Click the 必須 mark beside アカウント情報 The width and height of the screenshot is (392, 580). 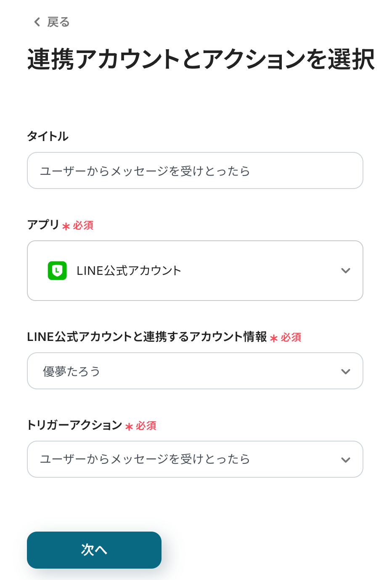tap(291, 338)
